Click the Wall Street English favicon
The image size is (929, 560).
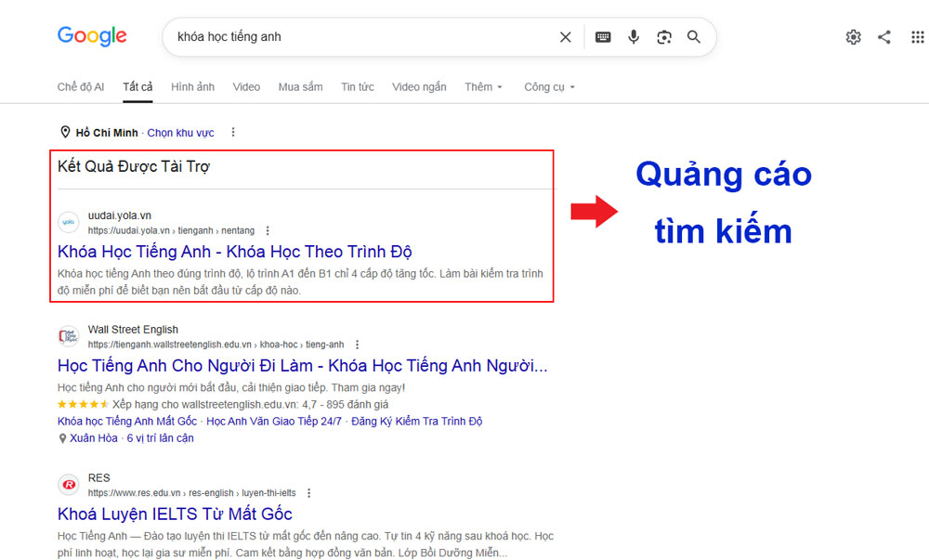(x=69, y=336)
